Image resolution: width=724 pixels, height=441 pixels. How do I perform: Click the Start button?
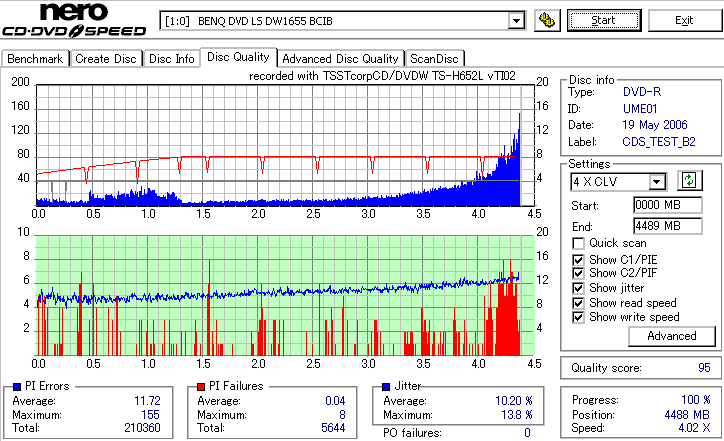(x=604, y=20)
